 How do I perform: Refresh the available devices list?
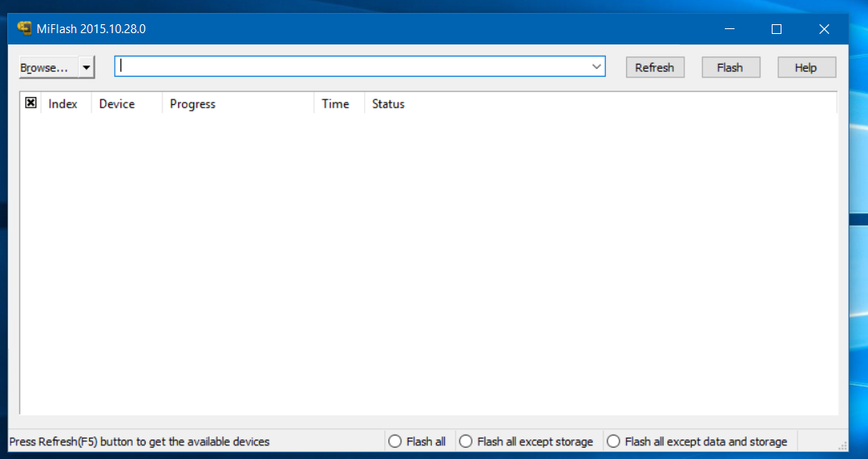(655, 67)
